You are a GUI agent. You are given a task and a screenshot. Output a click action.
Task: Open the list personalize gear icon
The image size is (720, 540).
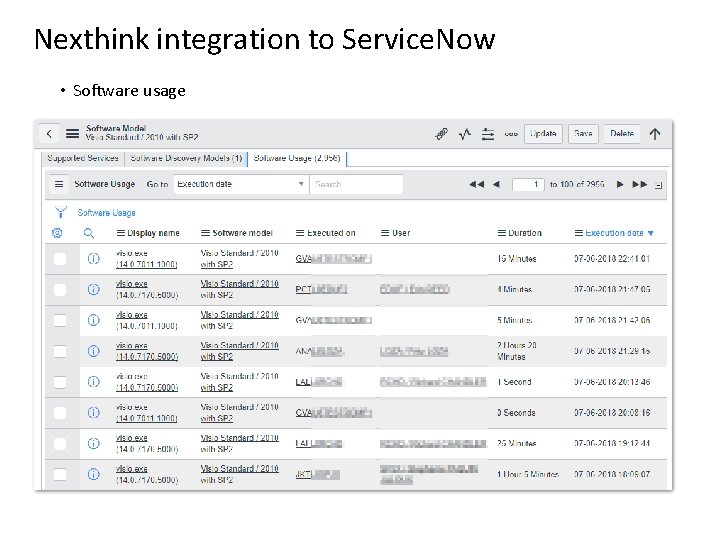coord(57,233)
